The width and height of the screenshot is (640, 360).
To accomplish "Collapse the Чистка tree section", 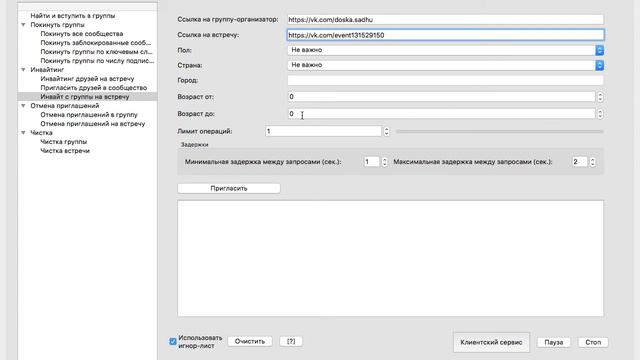I will click(23, 133).
